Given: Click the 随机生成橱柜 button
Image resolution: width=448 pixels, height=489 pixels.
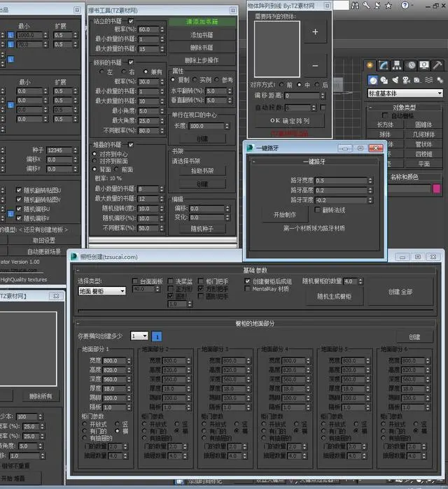Looking at the screenshot, I should pyautogui.click(x=334, y=297).
